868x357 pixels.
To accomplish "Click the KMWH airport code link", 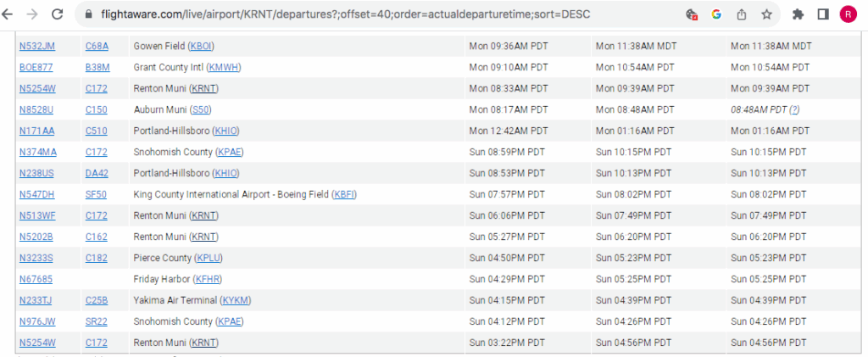I will coord(224,66).
